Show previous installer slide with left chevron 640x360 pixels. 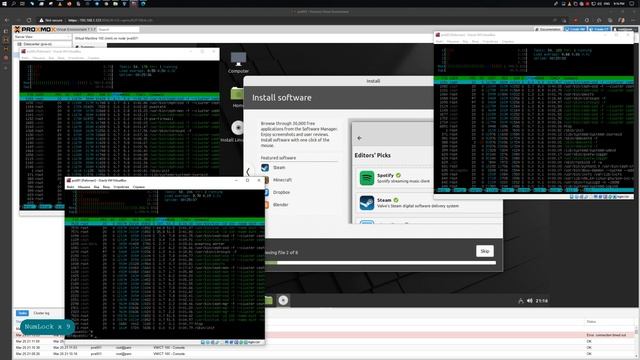coord(247,172)
